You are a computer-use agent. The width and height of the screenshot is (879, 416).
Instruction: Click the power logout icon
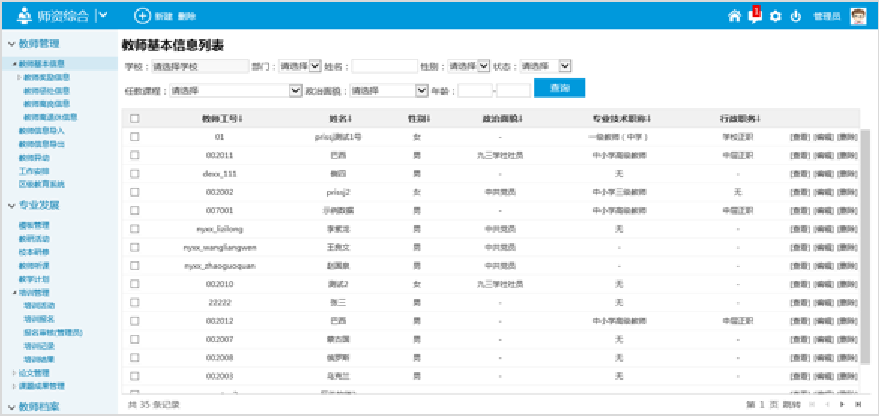(796, 16)
